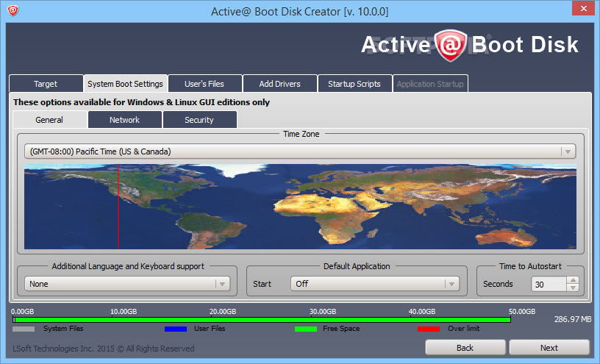Click the Next button

click(549, 348)
